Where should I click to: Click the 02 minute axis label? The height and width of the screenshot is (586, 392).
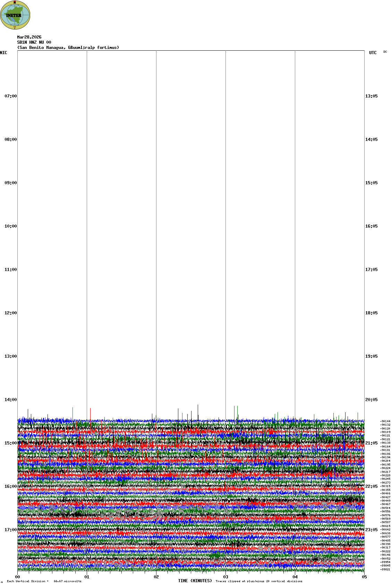pyautogui.click(x=156, y=577)
